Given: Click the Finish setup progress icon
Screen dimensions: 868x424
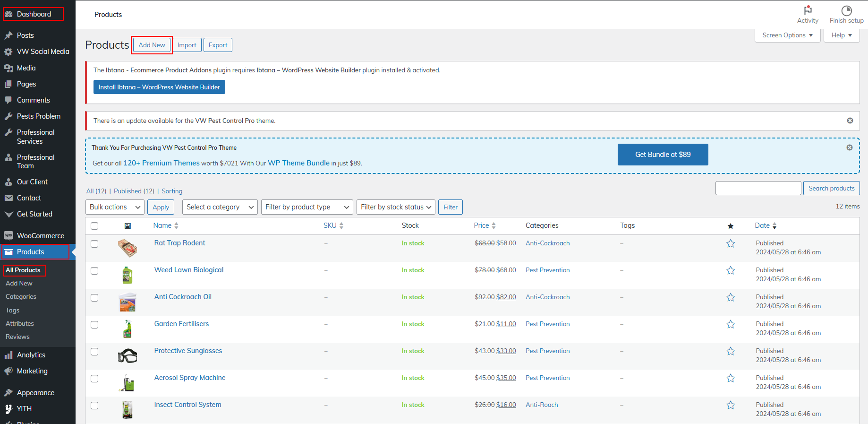Looking at the screenshot, I should click(x=846, y=10).
